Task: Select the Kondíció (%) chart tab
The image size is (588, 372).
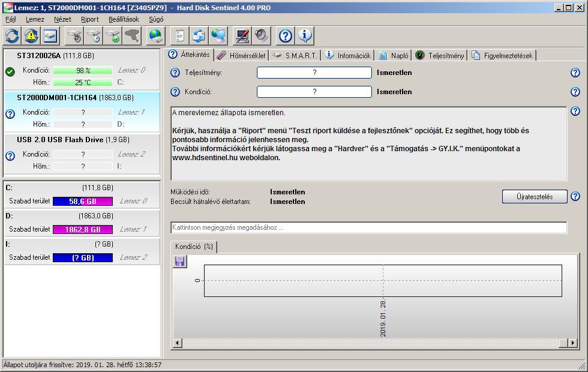Action: click(194, 247)
